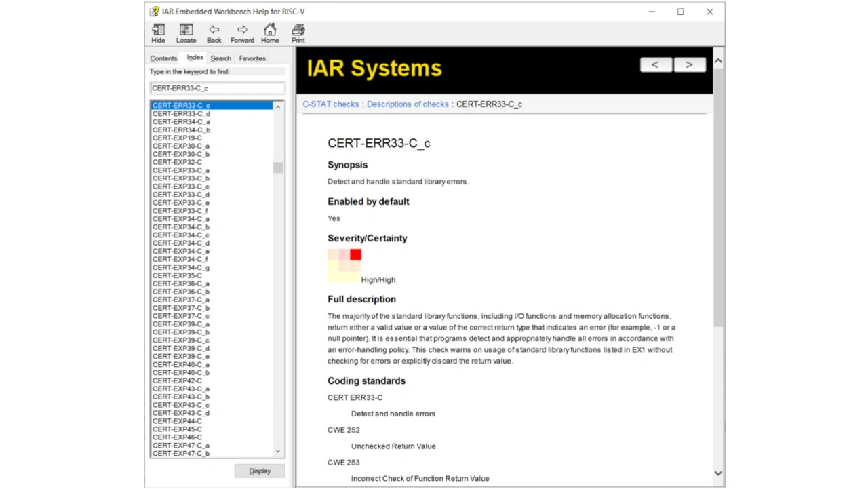
Task: Click the red High/High severity square
Action: [355, 255]
